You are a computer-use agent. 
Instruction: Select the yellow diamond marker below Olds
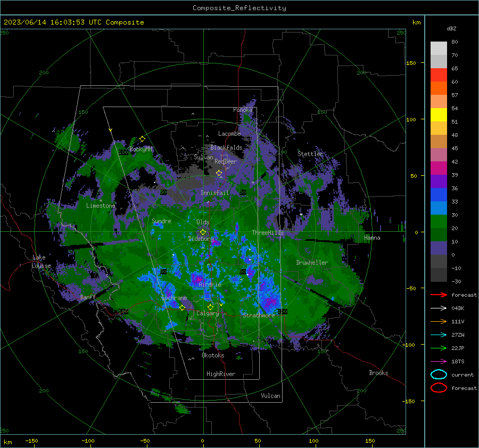click(x=203, y=232)
